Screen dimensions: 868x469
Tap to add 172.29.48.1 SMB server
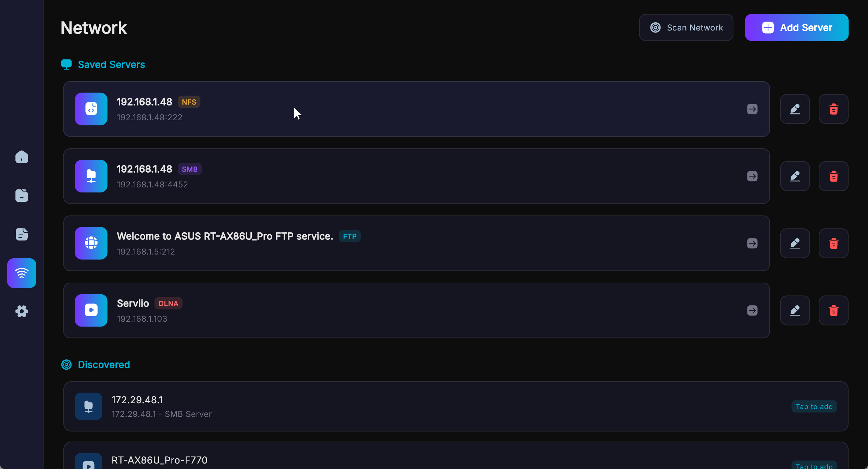[814, 407]
